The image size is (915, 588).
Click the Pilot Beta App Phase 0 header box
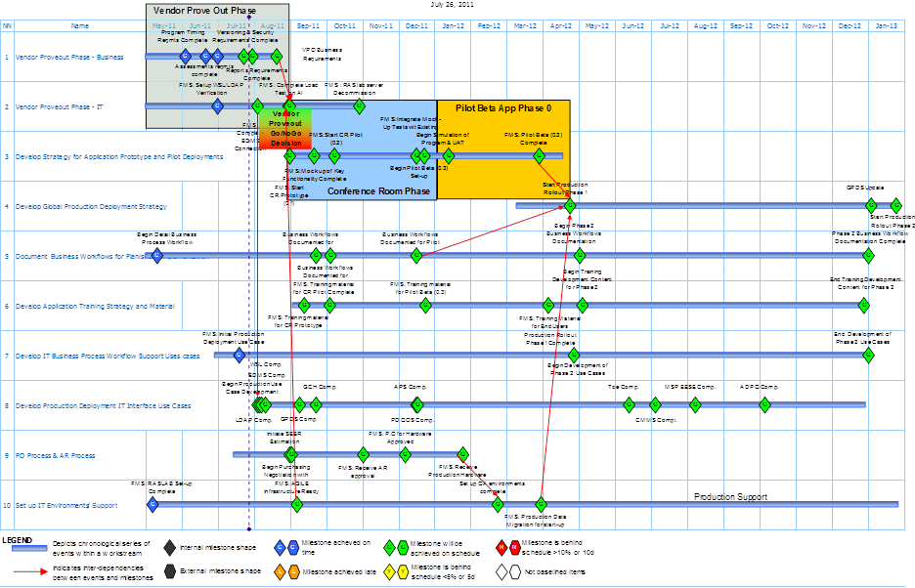click(504, 107)
